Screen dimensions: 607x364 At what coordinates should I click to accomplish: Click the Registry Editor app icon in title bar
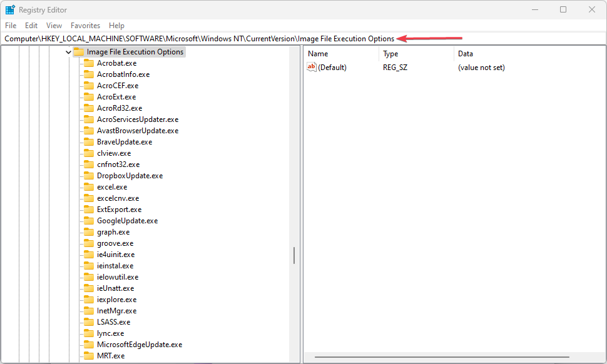[10, 9]
